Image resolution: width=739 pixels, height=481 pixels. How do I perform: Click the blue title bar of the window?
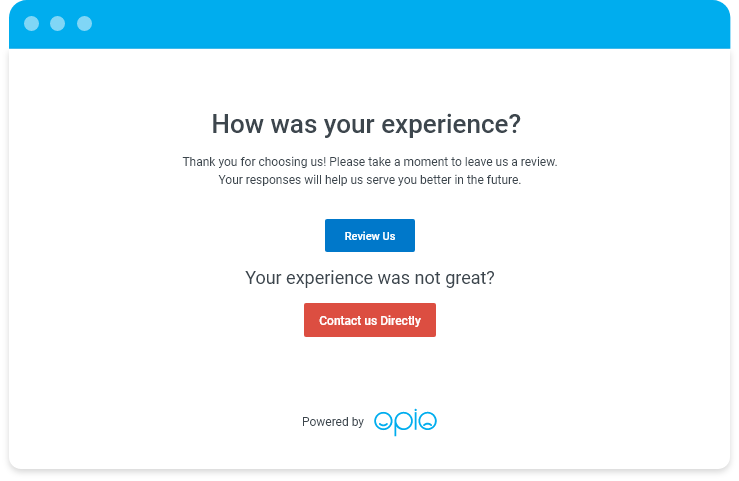pos(400,23)
